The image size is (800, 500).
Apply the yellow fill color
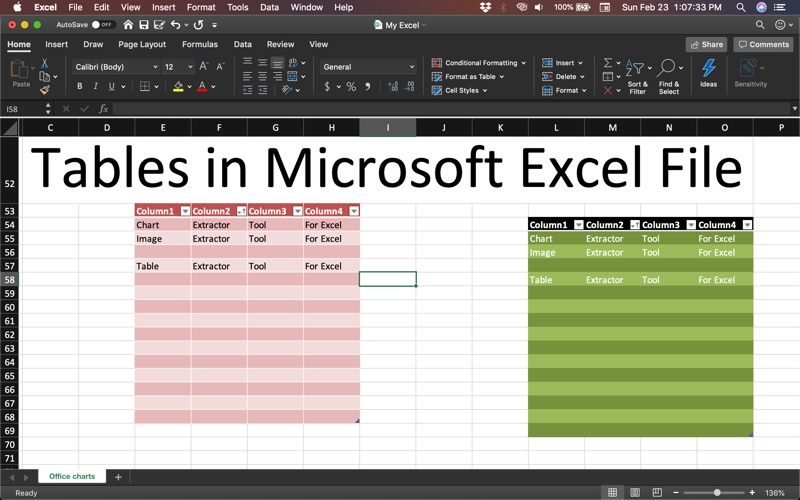(178, 87)
